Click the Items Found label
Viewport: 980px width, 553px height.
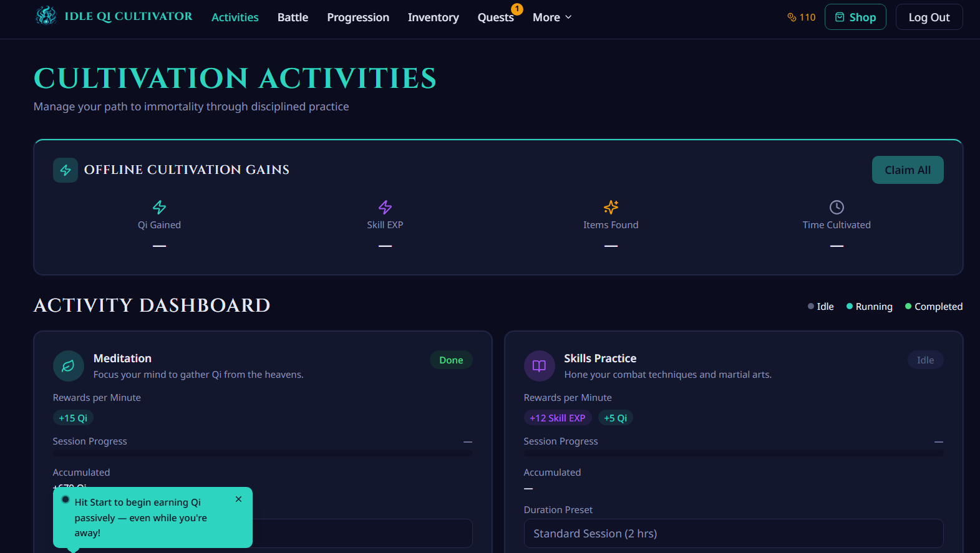point(611,225)
